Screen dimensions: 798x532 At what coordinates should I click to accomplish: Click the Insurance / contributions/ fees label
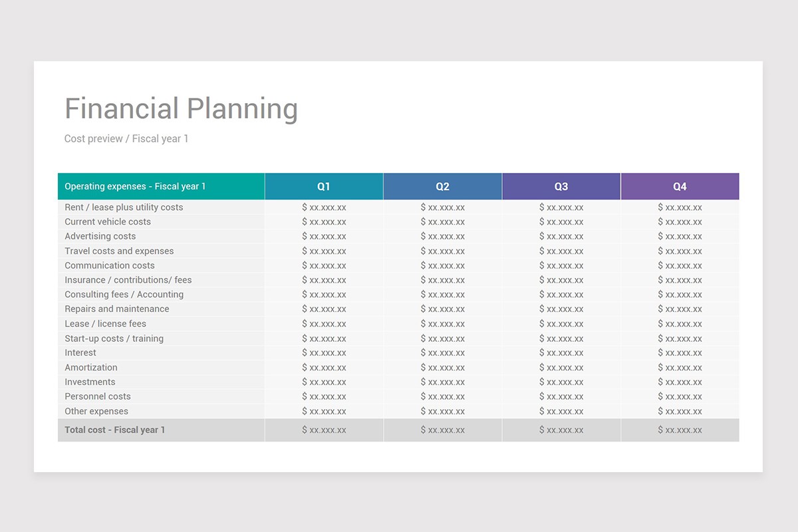point(128,280)
